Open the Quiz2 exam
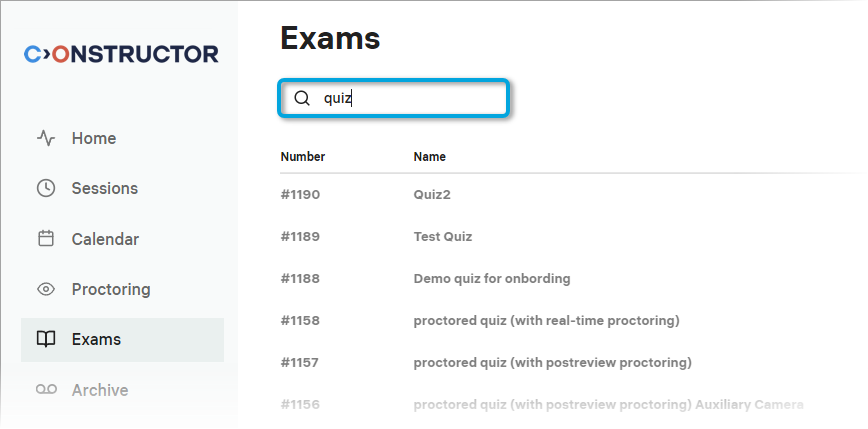 pos(432,194)
